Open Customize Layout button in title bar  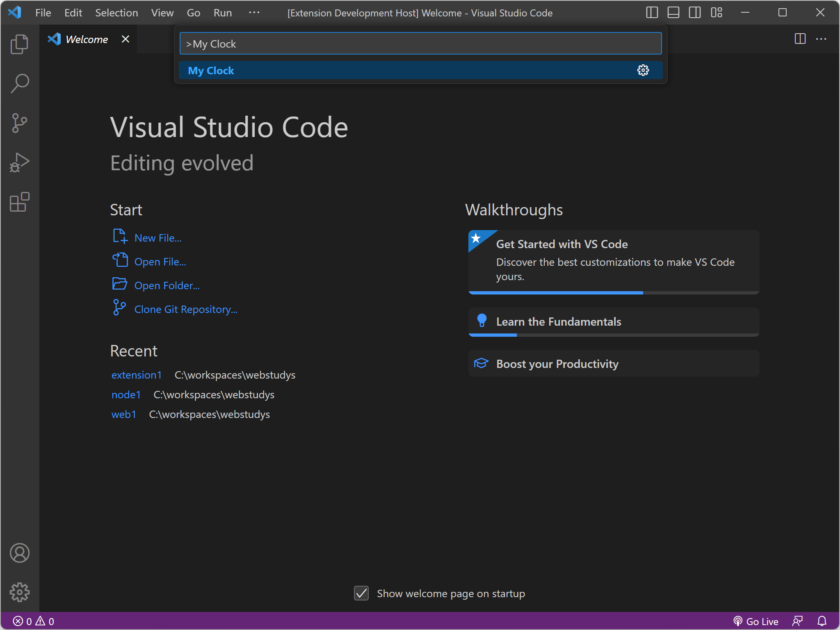pyautogui.click(x=716, y=13)
